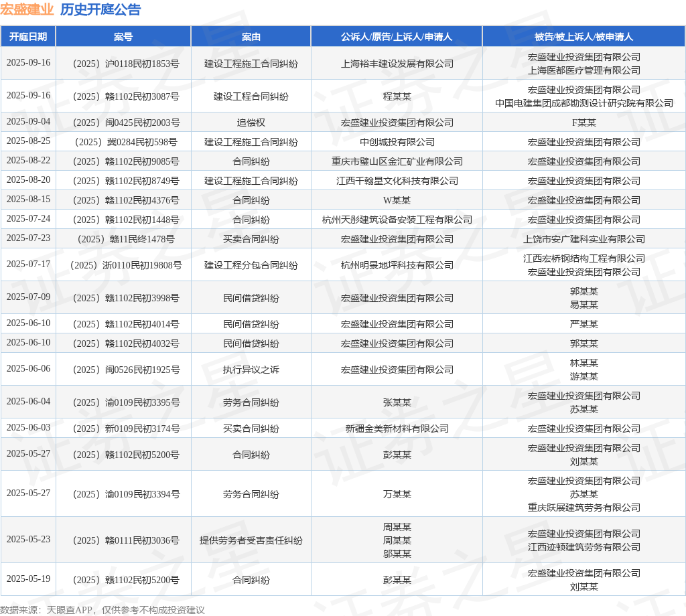This screenshot has height=616, width=686.
Task: Select defendant 上饶市安广建科实业有限公司
Action: pyautogui.click(x=584, y=239)
